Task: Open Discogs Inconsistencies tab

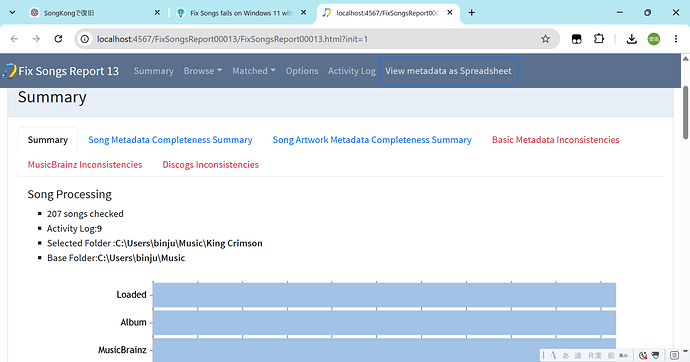Action: 210,165
